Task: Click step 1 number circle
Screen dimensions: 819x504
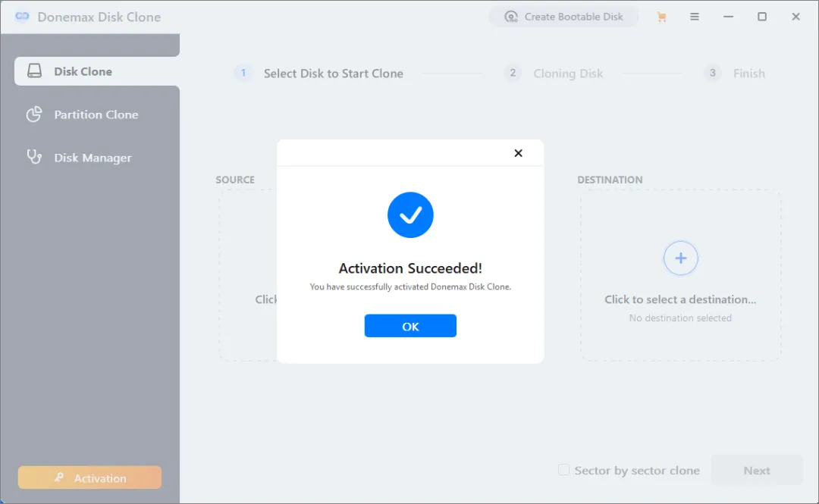Action: coord(243,73)
